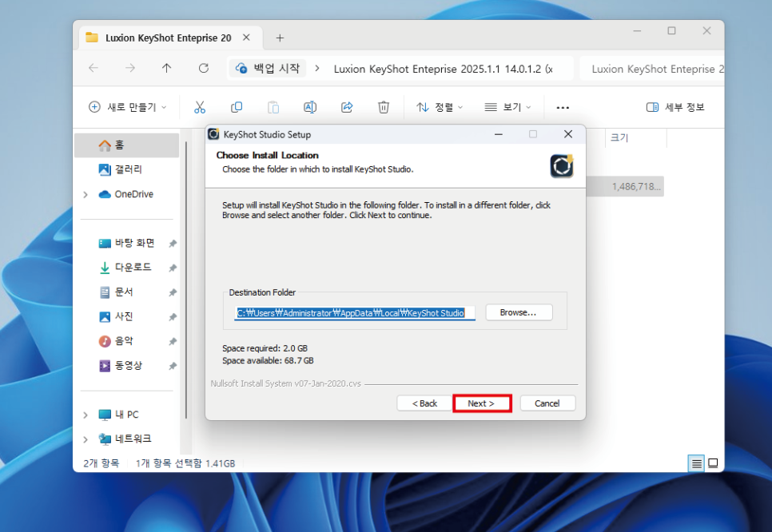The image size is (772, 532).
Task: Minimize the KeyShot Studio Setup dialog
Action: click(498, 134)
